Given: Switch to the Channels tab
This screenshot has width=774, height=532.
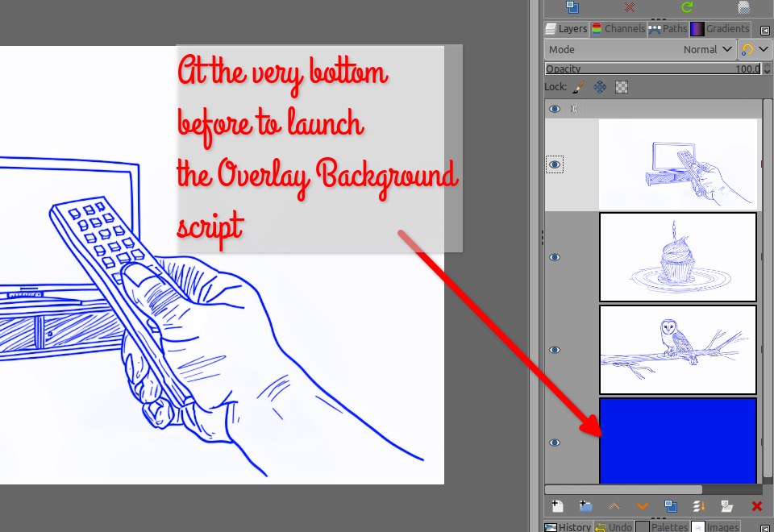Looking at the screenshot, I should coord(618,29).
